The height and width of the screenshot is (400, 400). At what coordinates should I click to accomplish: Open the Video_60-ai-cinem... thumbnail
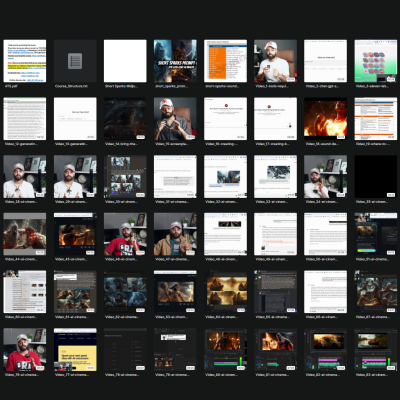pyautogui.click(x=25, y=292)
